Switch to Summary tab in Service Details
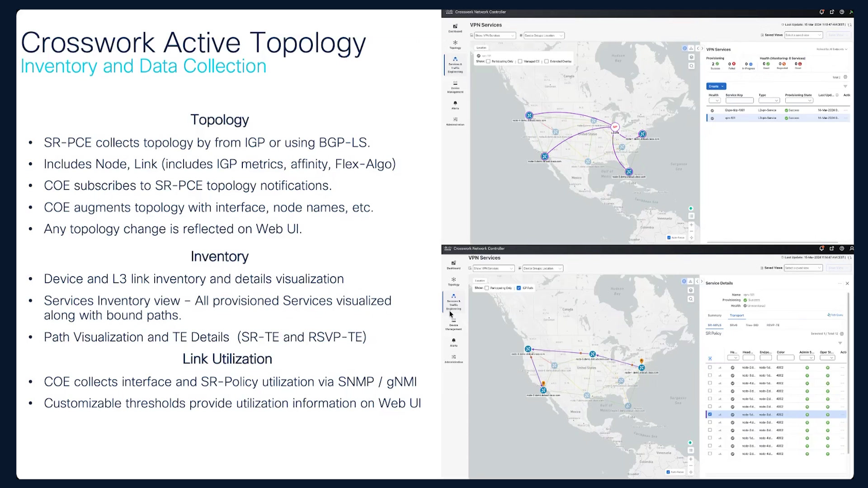This screenshot has width=868, height=488. [x=714, y=315]
